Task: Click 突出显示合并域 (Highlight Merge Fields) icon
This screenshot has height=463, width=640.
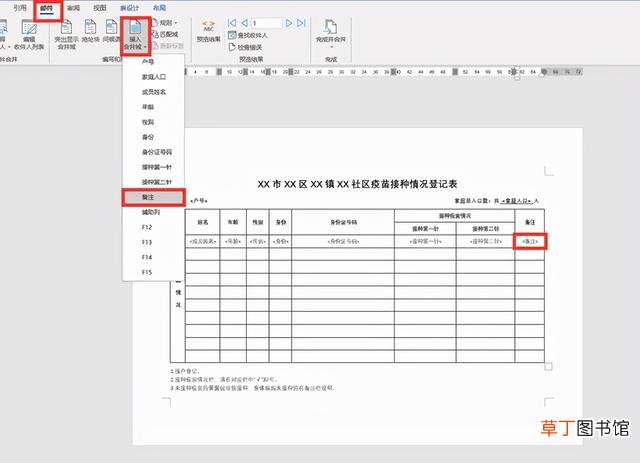Action: 66,35
